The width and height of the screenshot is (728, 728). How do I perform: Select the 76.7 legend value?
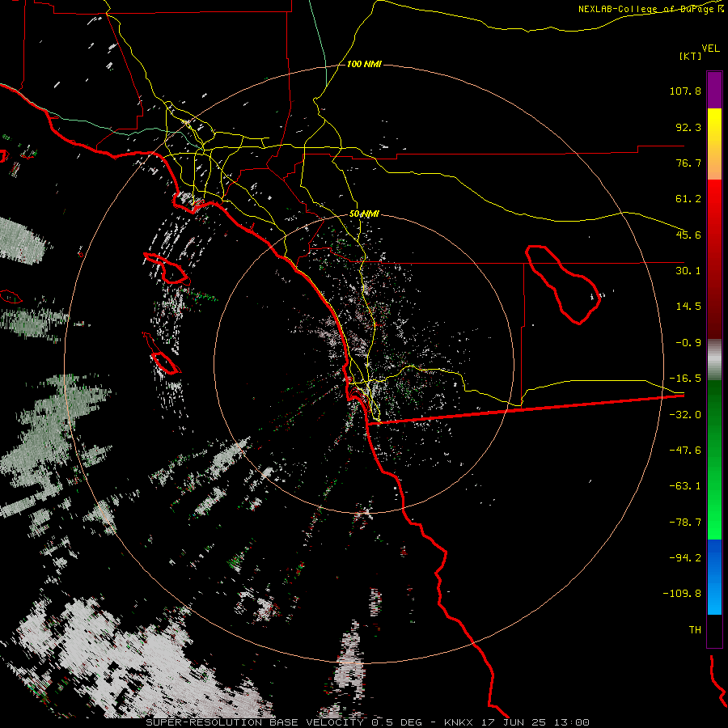[x=688, y=163]
